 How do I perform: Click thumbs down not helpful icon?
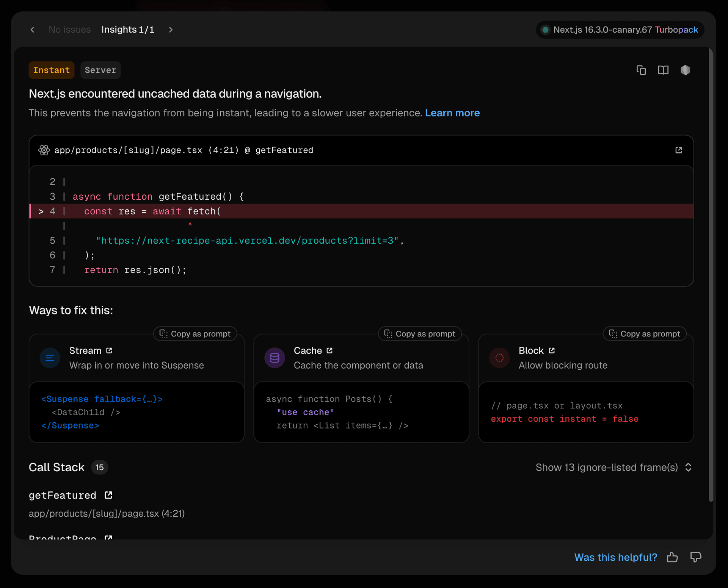click(x=696, y=557)
